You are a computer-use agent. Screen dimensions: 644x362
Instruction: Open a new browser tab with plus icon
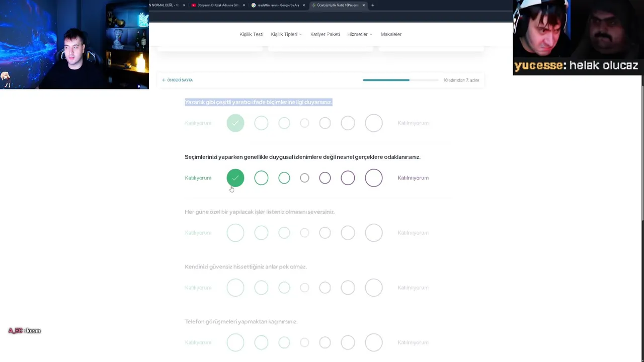click(372, 5)
